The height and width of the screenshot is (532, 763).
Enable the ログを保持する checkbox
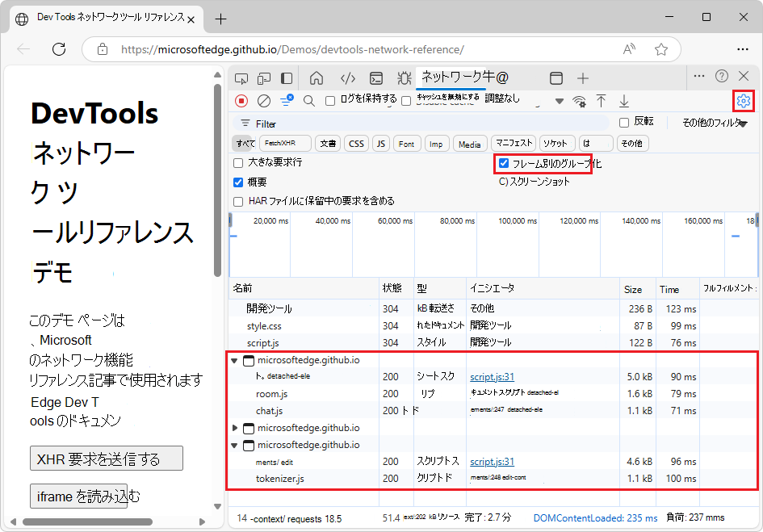coord(328,101)
